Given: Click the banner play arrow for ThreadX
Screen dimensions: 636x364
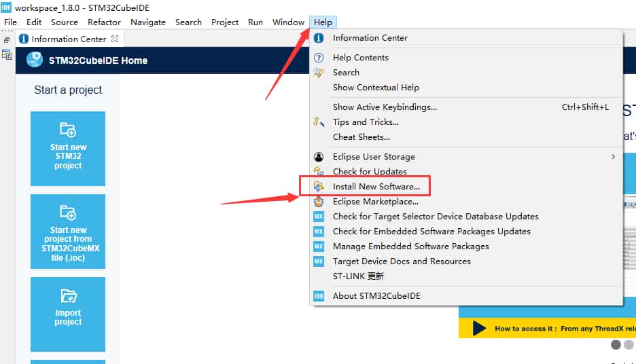Looking at the screenshot, I should 479,329.
